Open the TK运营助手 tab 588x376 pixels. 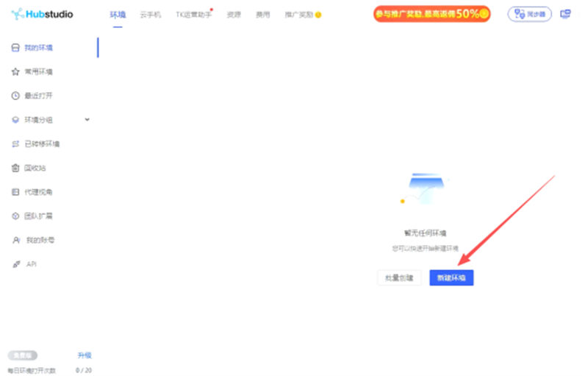[194, 15]
